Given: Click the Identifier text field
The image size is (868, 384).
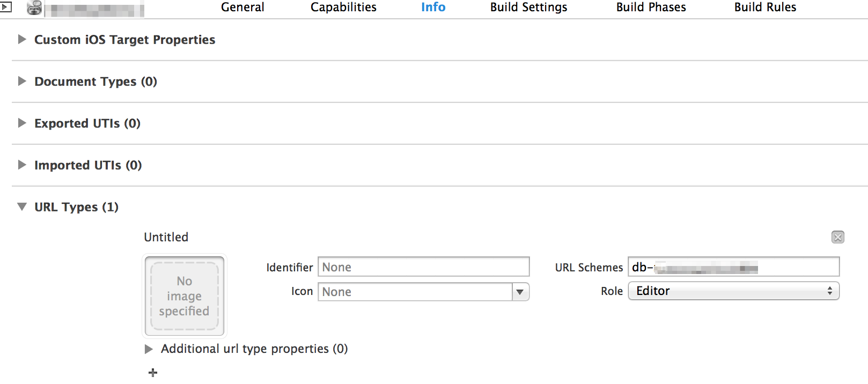Looking at the screenshot, I should click(x=423, y=267).
